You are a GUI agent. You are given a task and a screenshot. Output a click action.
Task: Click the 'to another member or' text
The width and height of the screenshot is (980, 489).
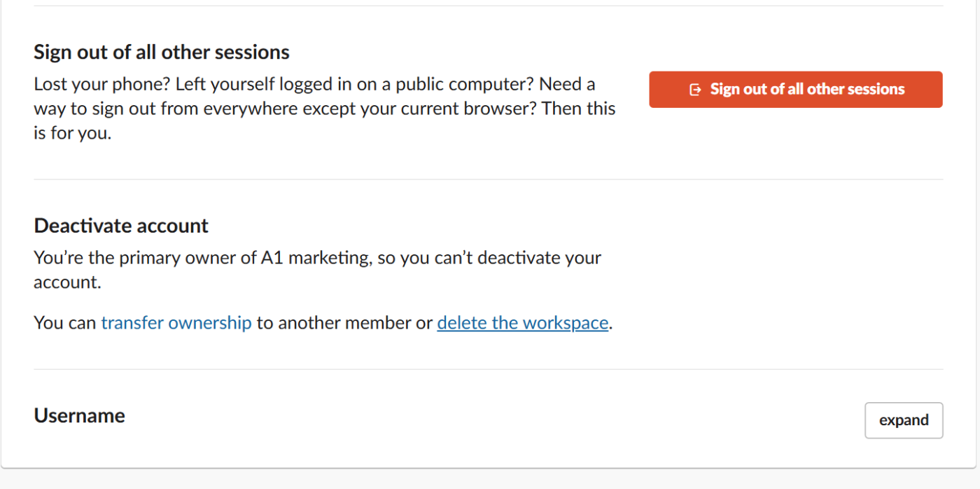pos(344,323)
